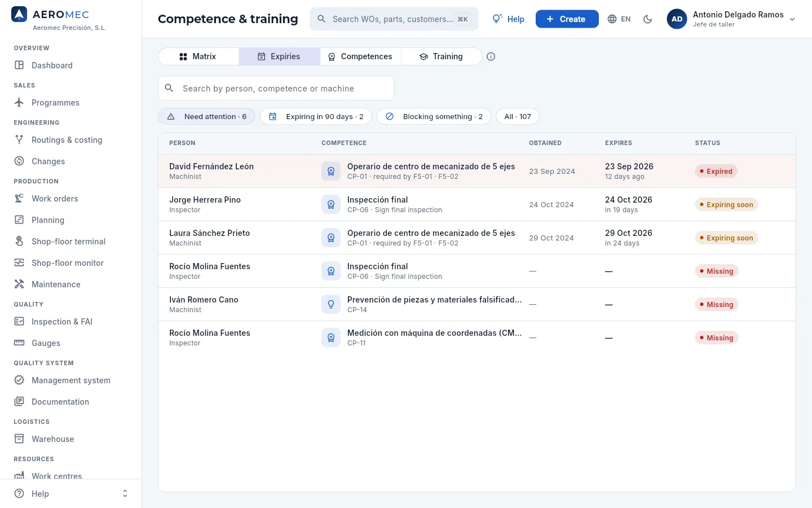This screenshot has height=508, width=812.
Task: Switch to the Competences tab
Action: pos(361,56)
